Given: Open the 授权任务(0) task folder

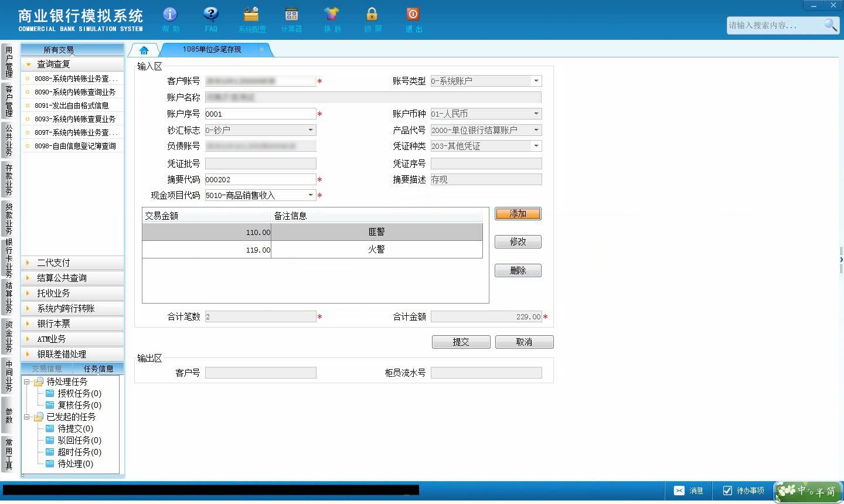Looking at the screenshot, I should (73, 393).
